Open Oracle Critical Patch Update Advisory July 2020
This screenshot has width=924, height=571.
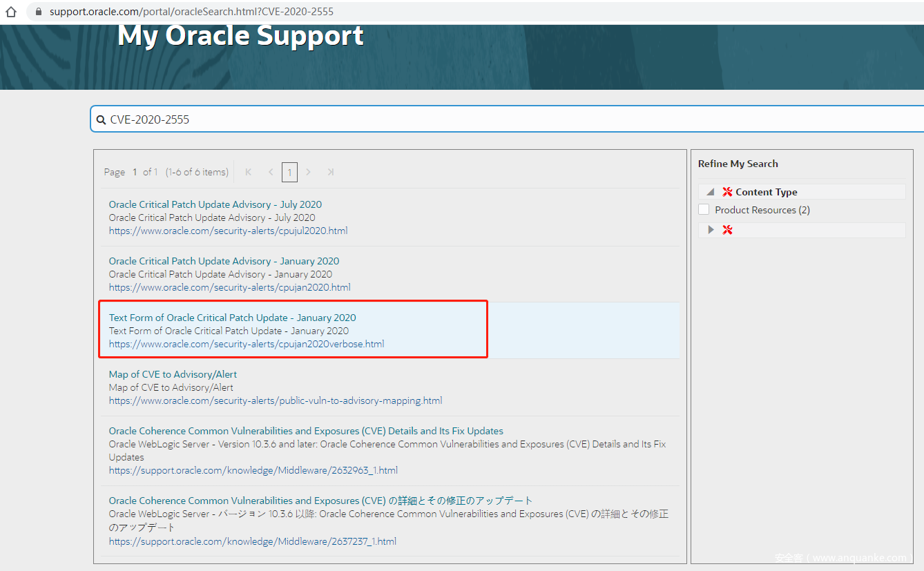[215, 204]
